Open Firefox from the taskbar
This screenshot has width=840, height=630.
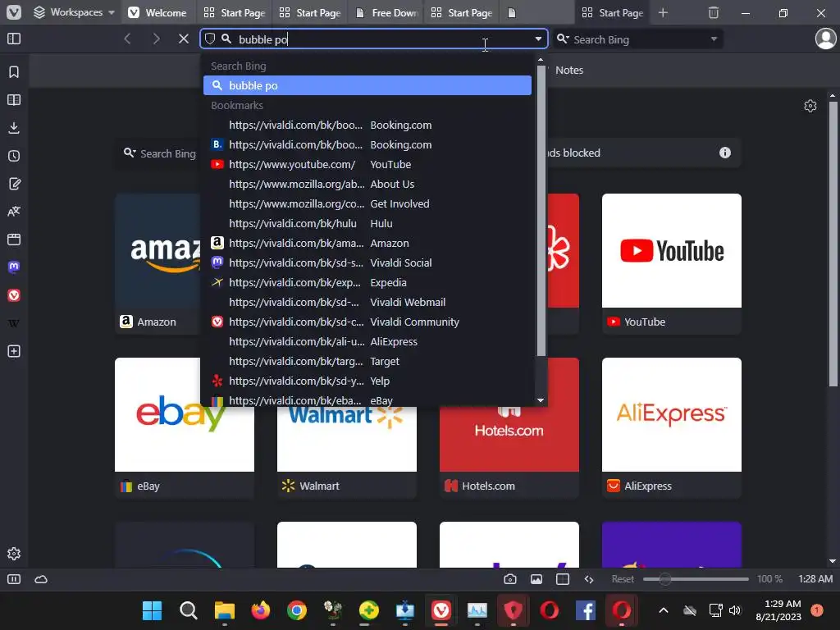260,610
